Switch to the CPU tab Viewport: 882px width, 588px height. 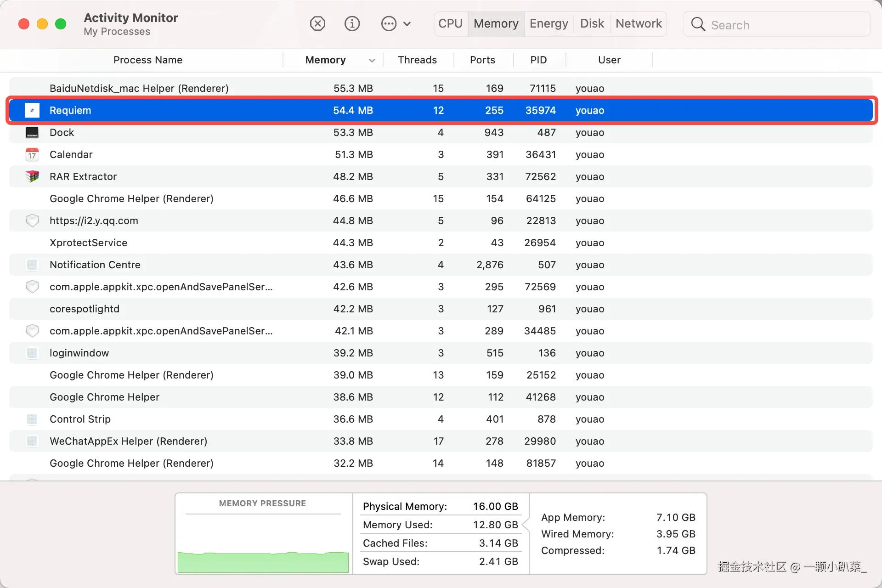coord(450,23)
